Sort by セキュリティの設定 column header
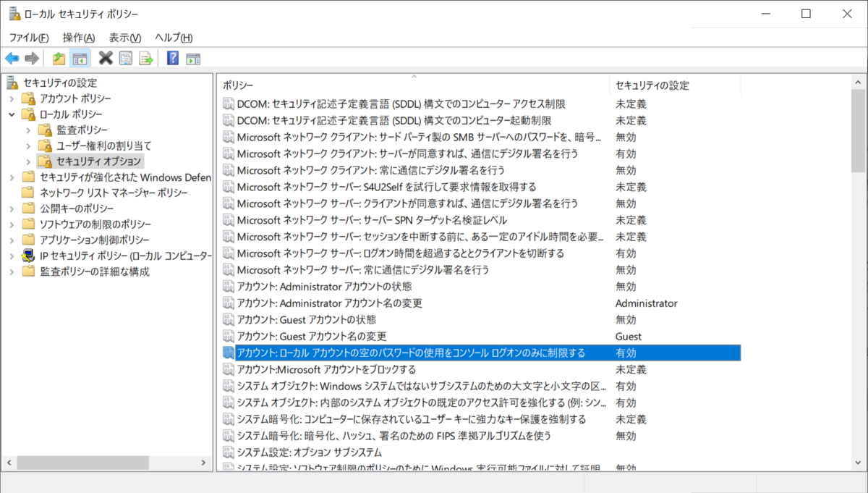This screenshot has width=868, height=493. point(675,85)
